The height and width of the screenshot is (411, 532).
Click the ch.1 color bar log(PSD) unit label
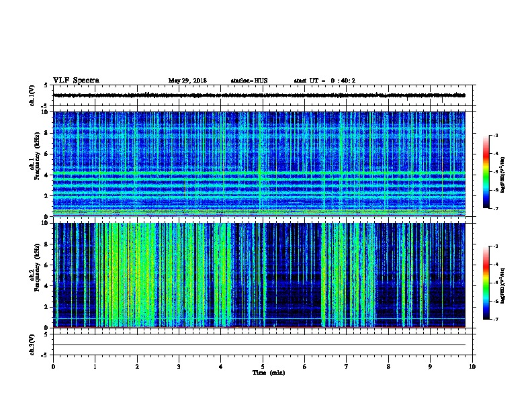(503, 175)
